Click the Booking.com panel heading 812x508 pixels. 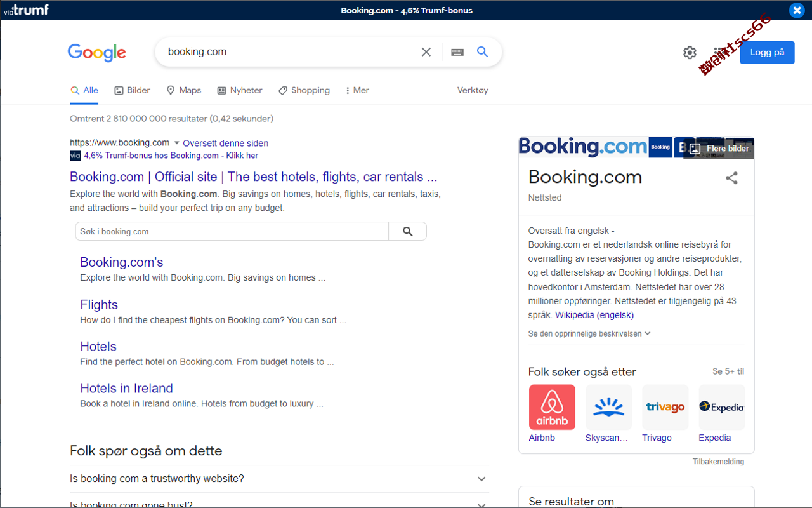(585, 177)
